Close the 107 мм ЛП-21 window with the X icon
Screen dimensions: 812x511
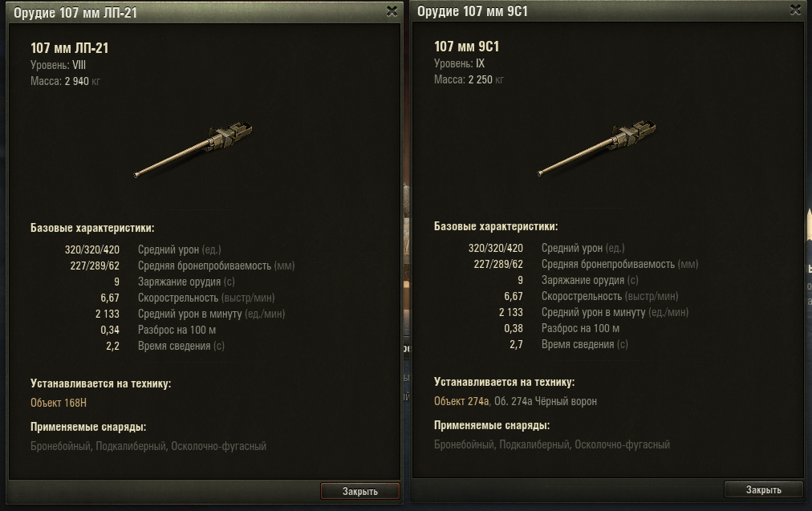click(392, 11)
